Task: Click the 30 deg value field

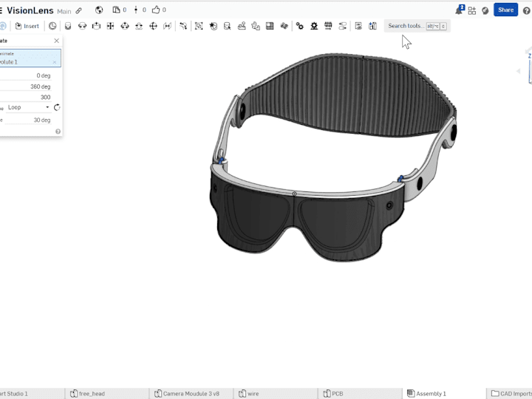Action: [x=28, y=120]
